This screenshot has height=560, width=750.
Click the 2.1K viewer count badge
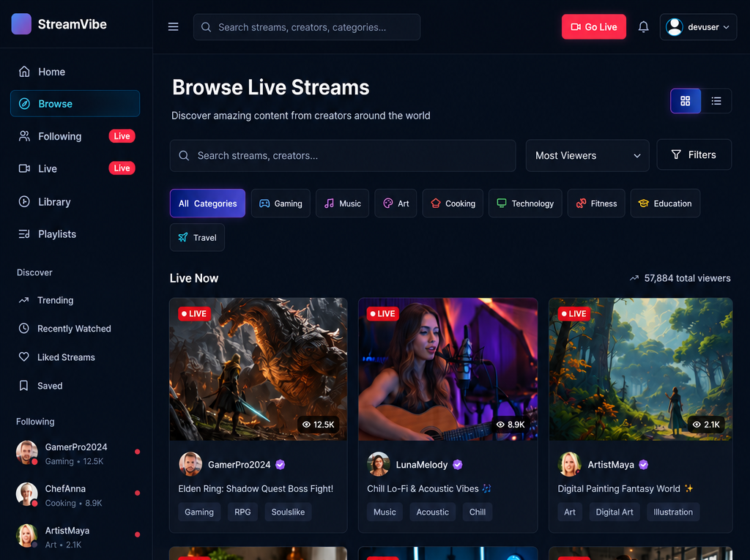click(x=707, y=424)
